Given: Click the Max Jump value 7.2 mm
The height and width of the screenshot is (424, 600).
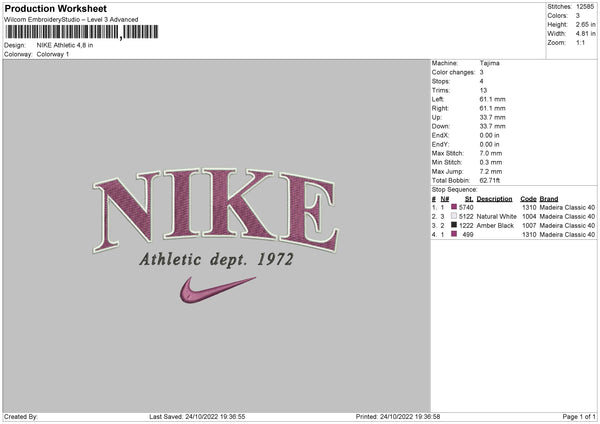Looking at the screenshot, I should [x=491, y=171].
